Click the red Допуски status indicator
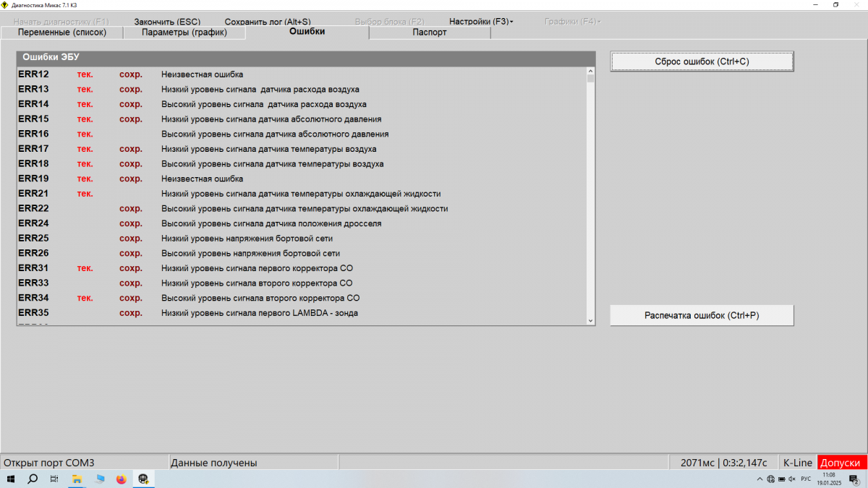This screenshot has height=488, width=868. [x=841, y=463]
